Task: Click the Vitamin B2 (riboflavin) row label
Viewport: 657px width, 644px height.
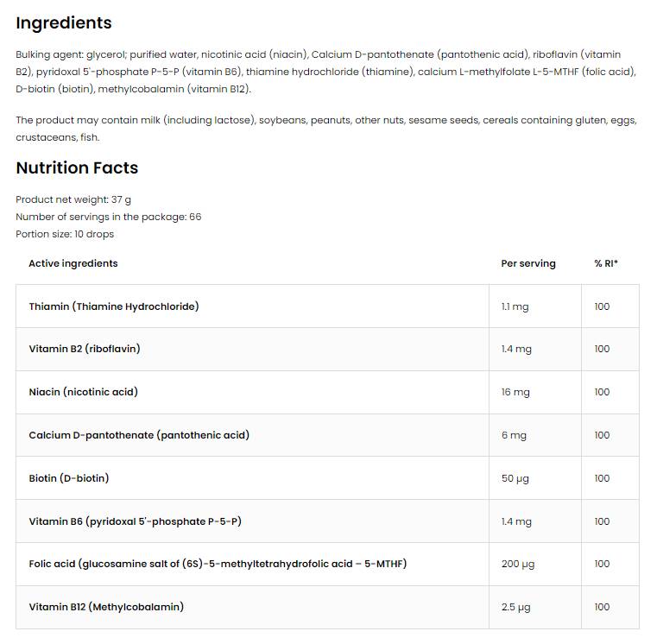Action: coord(85,349)
